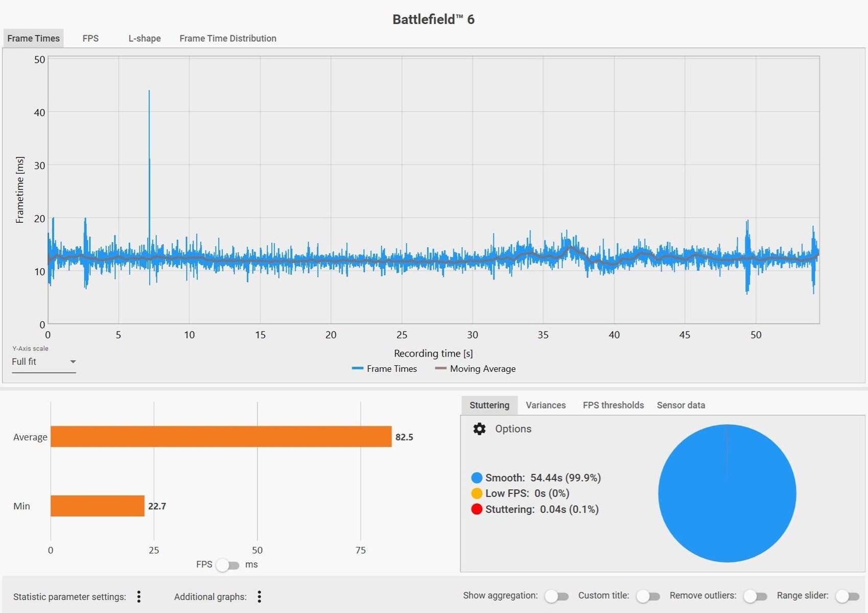Switch the FPS/ms unit toggle
The image size is (868, 613).
coord(227,565)
